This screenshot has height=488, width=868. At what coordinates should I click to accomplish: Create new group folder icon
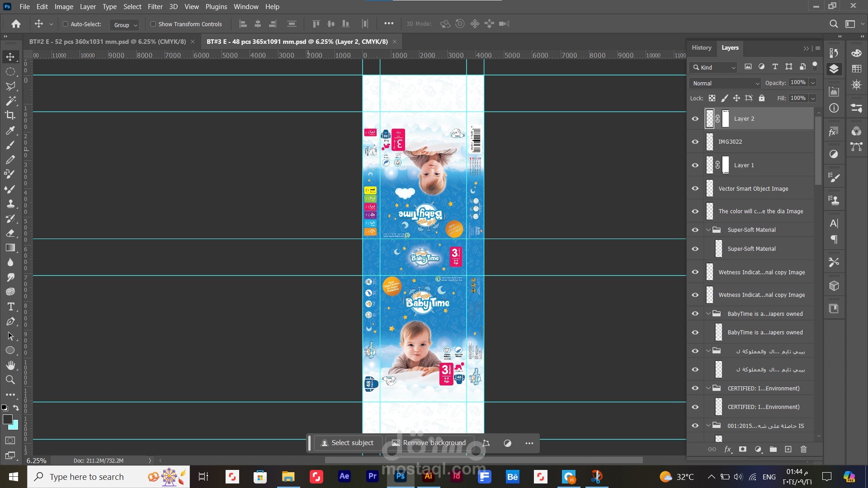(x=773, y=449)
